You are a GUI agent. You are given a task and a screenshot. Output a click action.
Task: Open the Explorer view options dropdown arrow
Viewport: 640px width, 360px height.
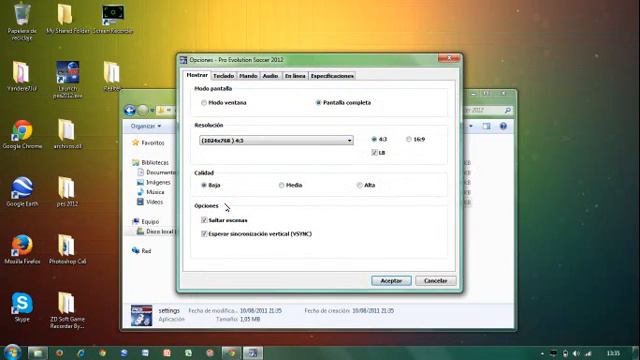point(471,126)
